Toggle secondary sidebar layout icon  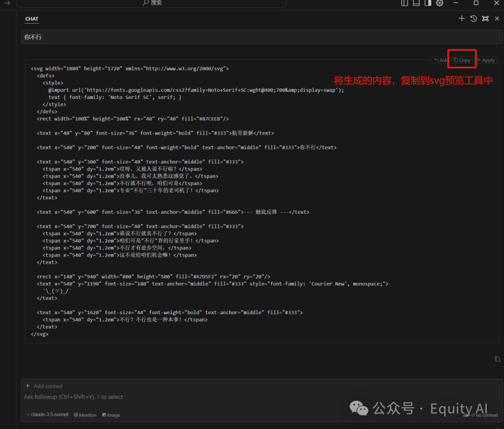pos(428,3)
